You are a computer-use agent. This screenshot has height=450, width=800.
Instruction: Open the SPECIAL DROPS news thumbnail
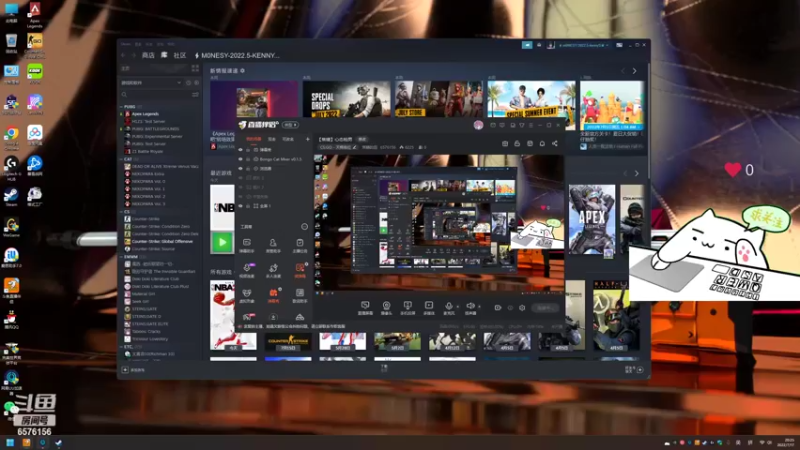click(346, 99)
